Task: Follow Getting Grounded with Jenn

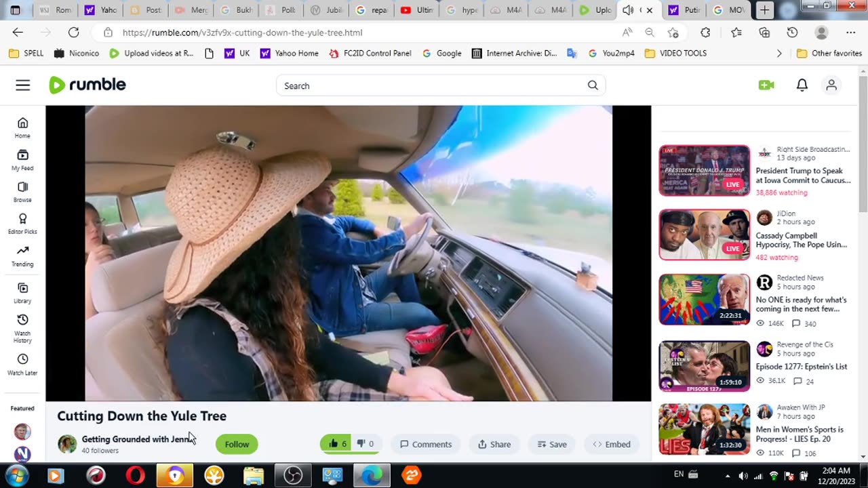Action: pos(237,444)
